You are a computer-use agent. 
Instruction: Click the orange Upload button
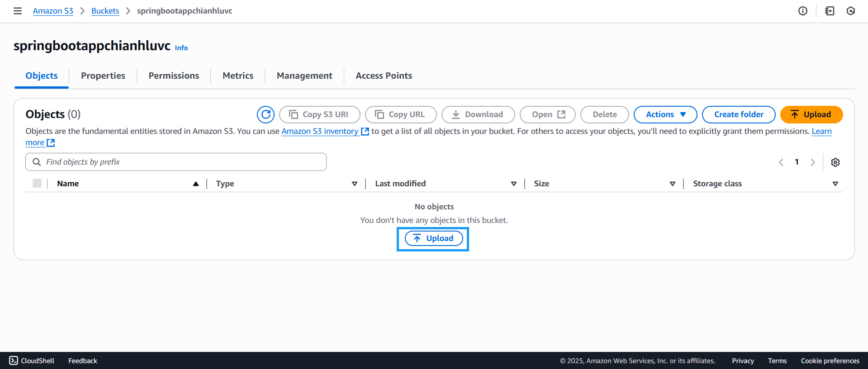pos(811,114)
